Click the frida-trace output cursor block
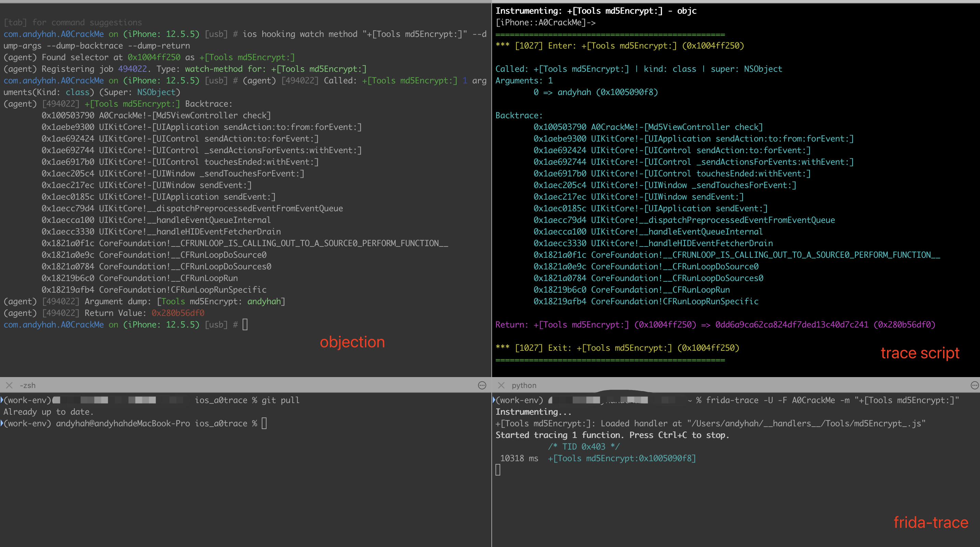Viewport: 980px width, 547px height. coord(498,470)
